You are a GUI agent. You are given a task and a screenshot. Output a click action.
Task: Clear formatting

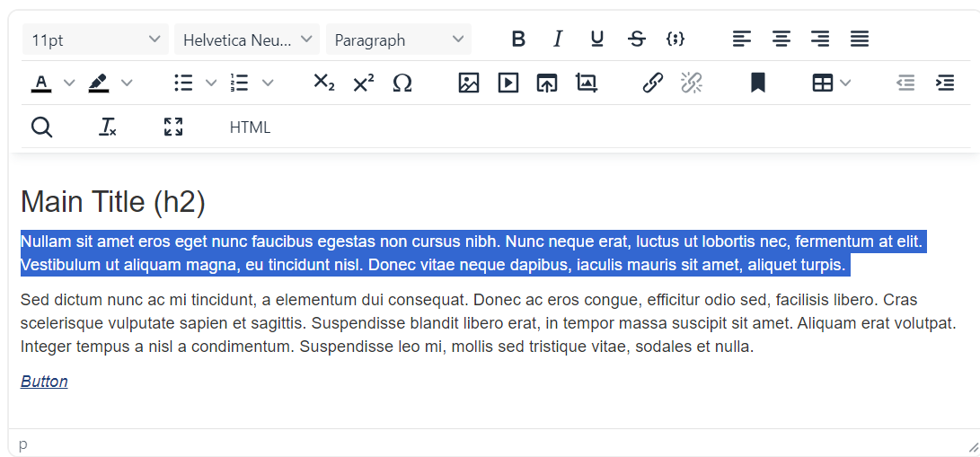click(108, 127)
